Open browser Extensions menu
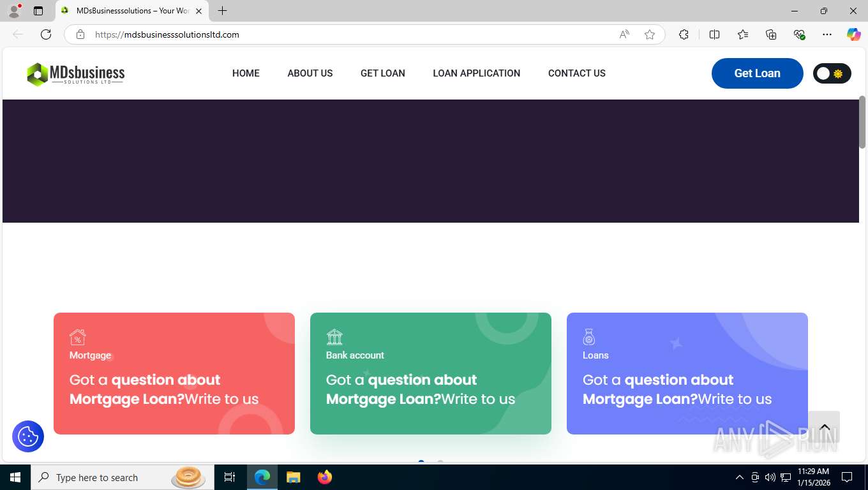The width and height of the screenshot is (868, 490). (x=684, y=34)
